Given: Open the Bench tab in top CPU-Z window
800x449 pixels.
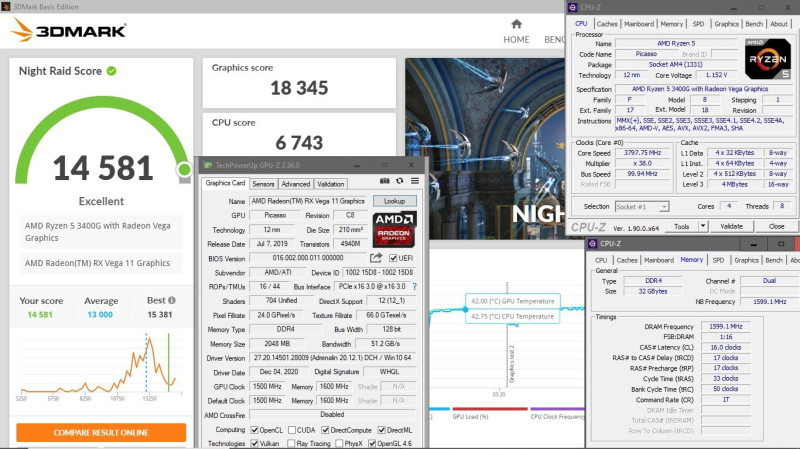Looking at the screenshot, I should pos(754,24).
